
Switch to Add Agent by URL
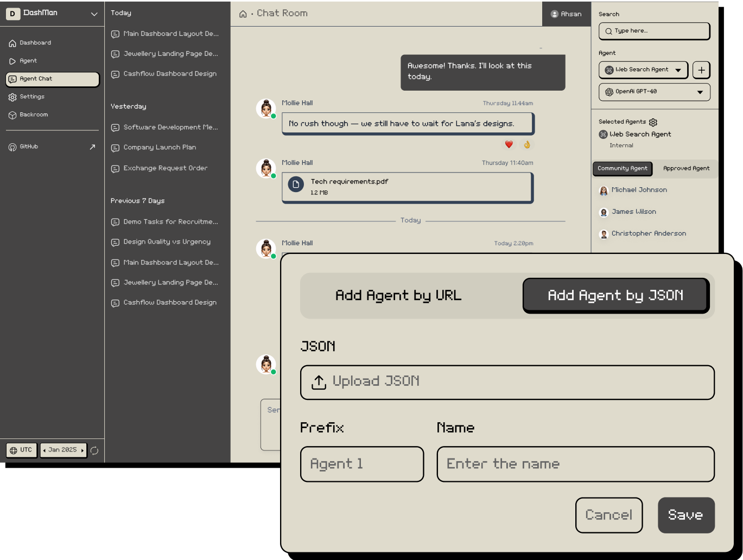(x=398, y=295)
